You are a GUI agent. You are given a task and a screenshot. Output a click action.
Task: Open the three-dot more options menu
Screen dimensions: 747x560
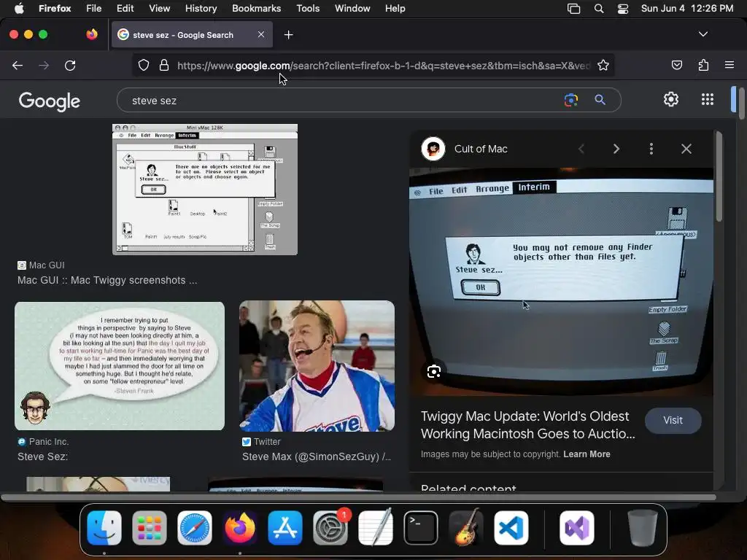pos(651,149)
